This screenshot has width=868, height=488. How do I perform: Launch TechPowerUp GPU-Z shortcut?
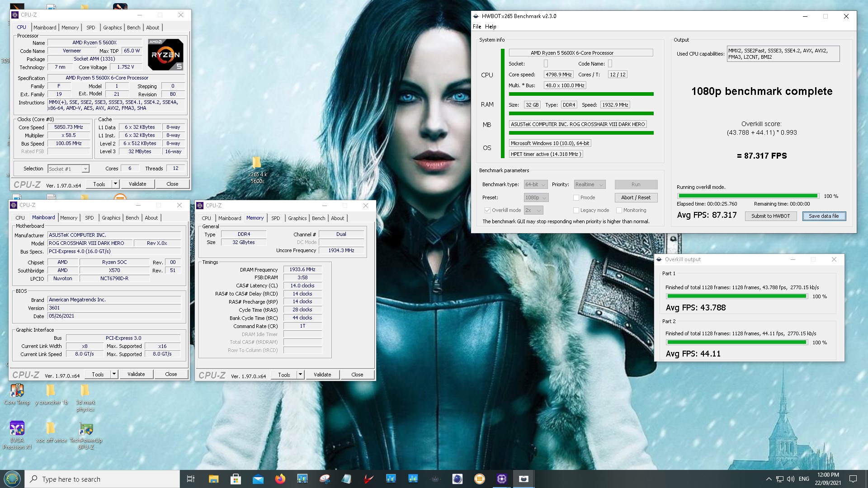(x=86, y=435)
